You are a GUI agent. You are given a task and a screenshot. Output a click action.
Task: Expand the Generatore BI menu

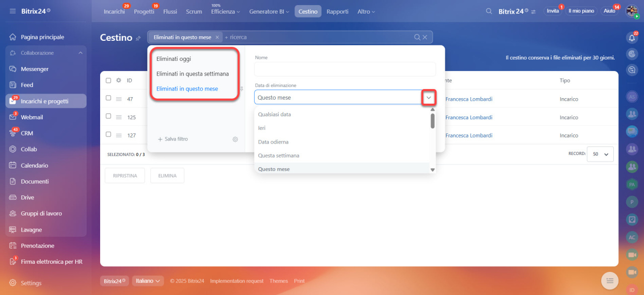(x=269, y=11)
